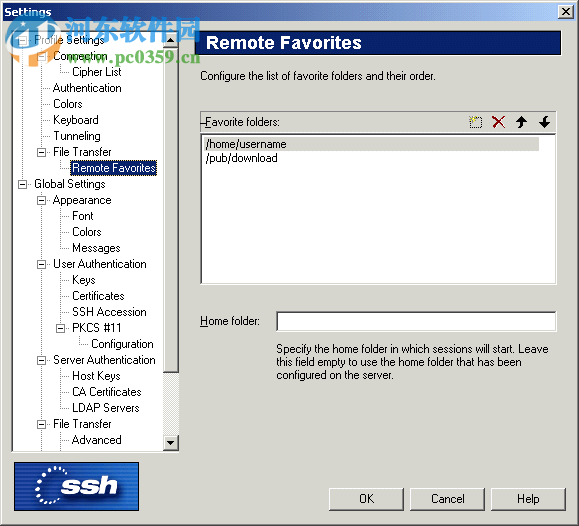
Task: Click the tree scrollbar up arrow
Action: click(x=171, y=40)
